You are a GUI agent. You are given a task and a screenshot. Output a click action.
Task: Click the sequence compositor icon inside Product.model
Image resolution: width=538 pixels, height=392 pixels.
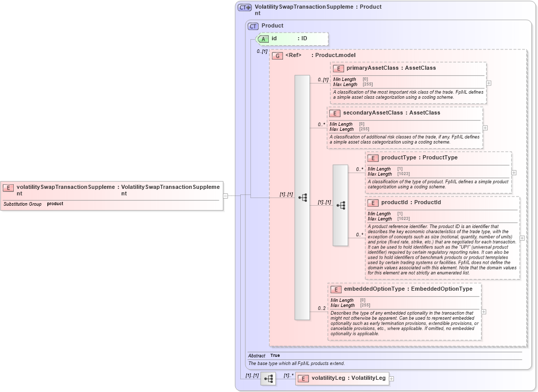click(x=303, y=198)
